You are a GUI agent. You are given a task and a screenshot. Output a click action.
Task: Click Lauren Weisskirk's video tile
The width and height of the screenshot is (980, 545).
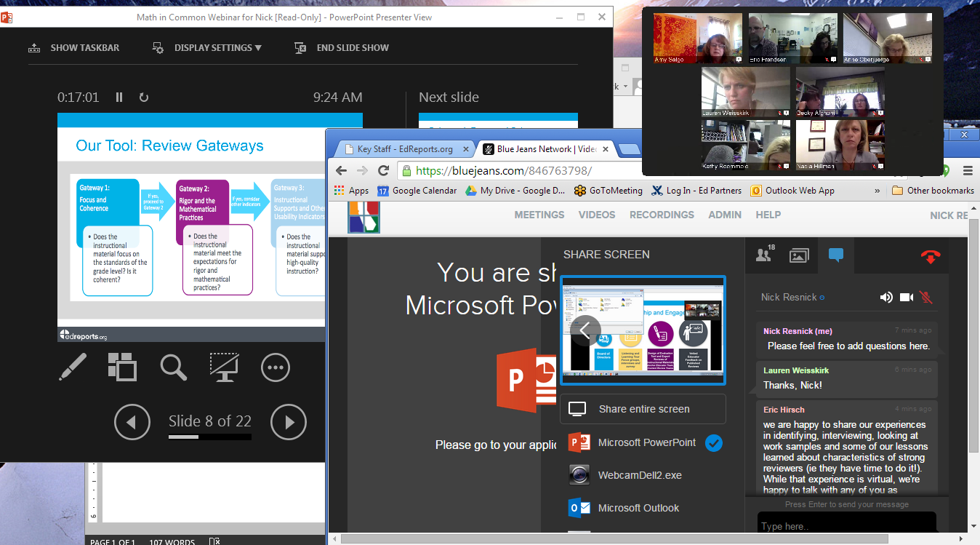pyautogui.click(x=746, y=92)
